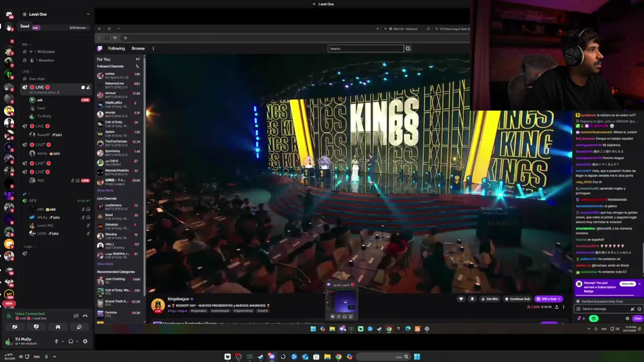Dismiss the subscription badge notice
Image resolution: width=644 pixels, height=362 pixels.
tap(639, 284)
